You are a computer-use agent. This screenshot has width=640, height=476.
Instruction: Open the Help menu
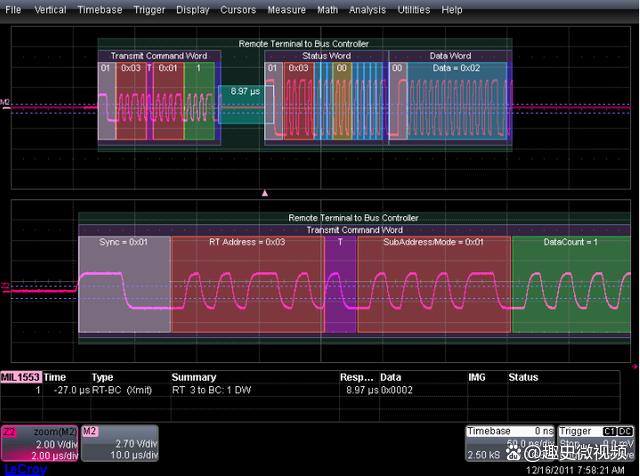point(453,10)
